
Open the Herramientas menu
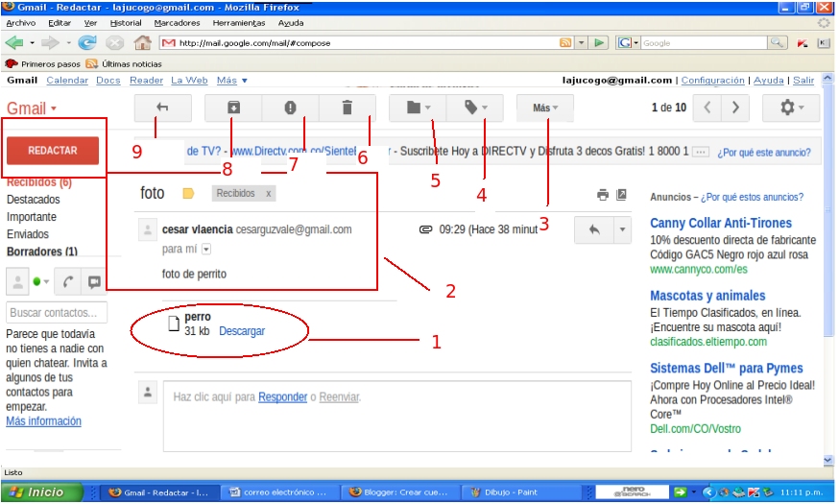pos(240,22)
